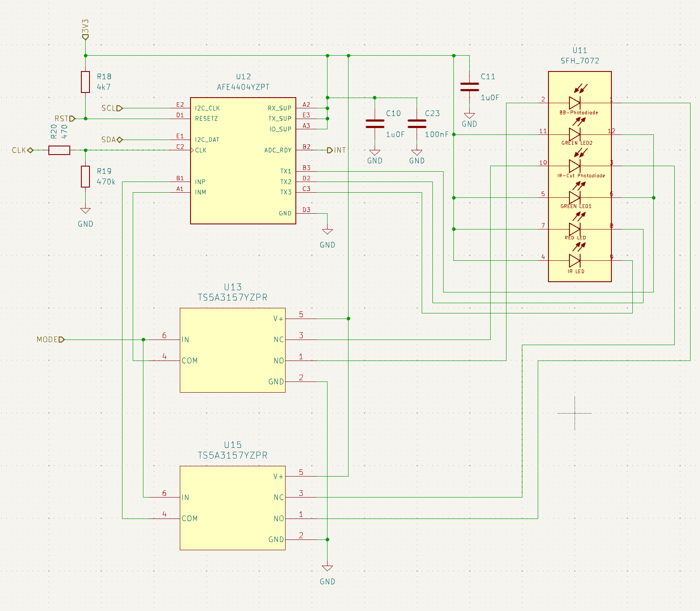Click the RESETZ pin on U12
This screenshot has height=611, width=700.
click(x=207, y=119)
